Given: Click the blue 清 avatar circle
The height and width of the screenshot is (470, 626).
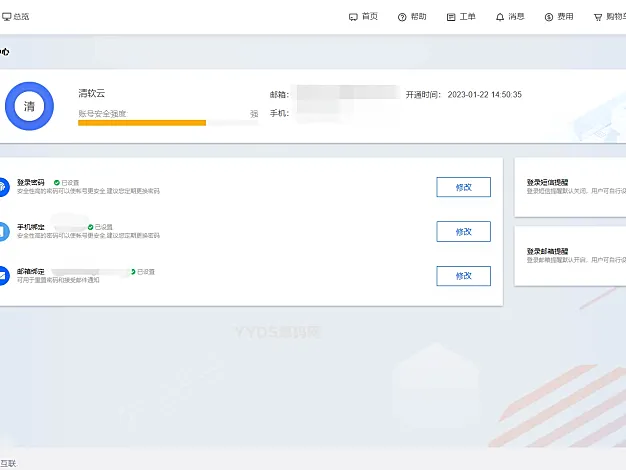Looking at the screenshot, I should point(29,106).
